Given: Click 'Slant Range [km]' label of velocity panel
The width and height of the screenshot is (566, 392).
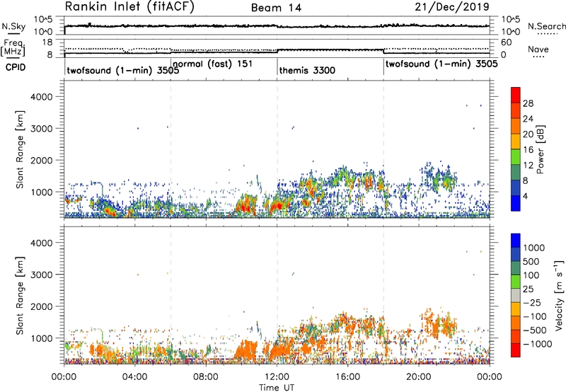Looking at the screenshot, I should tap(20, 295).
